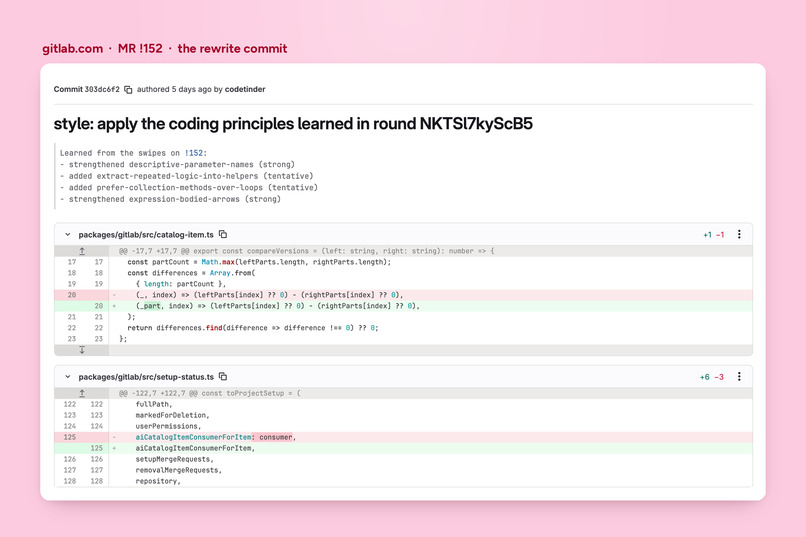Open author profile codetinder

pos(245,89)
